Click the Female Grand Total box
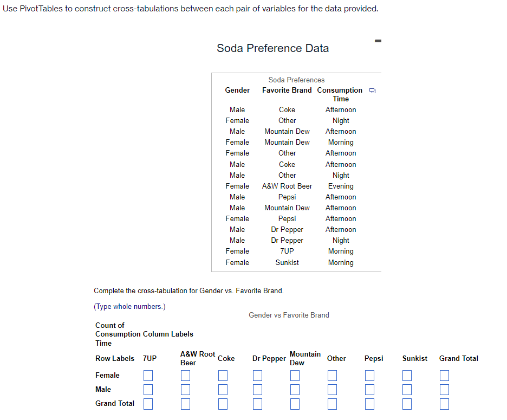This screenshot has width=507, height=420. (444, 375)
